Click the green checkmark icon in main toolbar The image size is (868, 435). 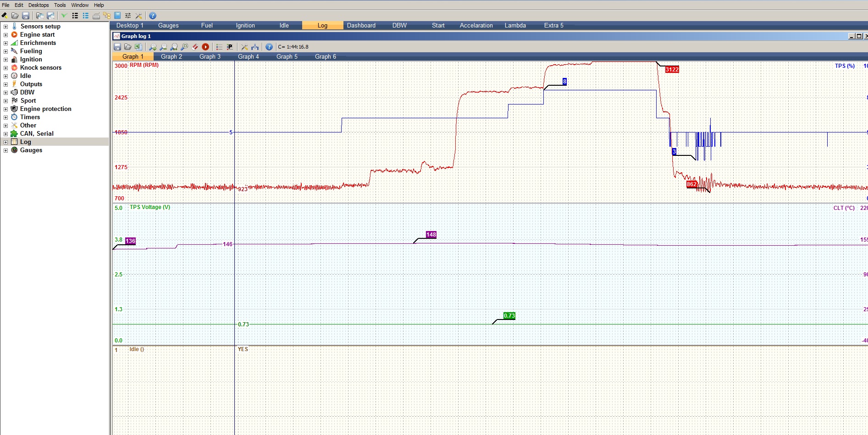pos(64,16)
